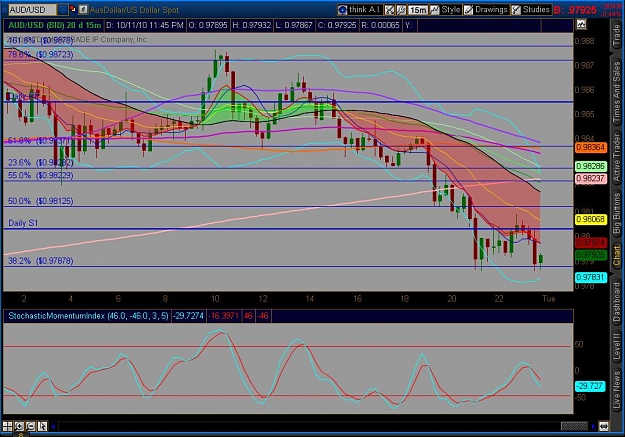
Task: Open the Active Trader side tab
Action: click(x=617, y=157)
